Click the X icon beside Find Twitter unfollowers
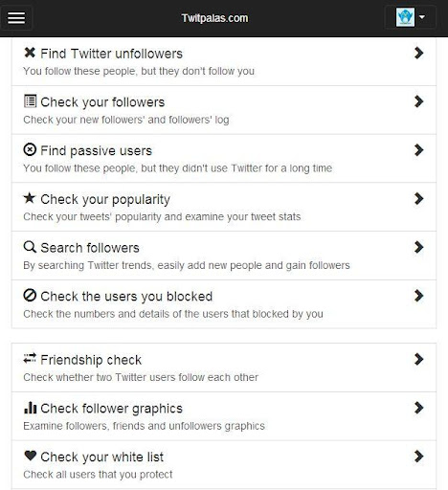Image resolution: width=448 pixels, height=490 pixels. coord(30,53)
